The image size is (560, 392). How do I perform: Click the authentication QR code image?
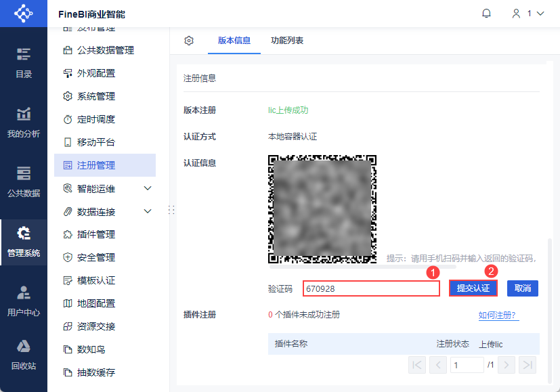pyautogui.click(x=322, y=209)
